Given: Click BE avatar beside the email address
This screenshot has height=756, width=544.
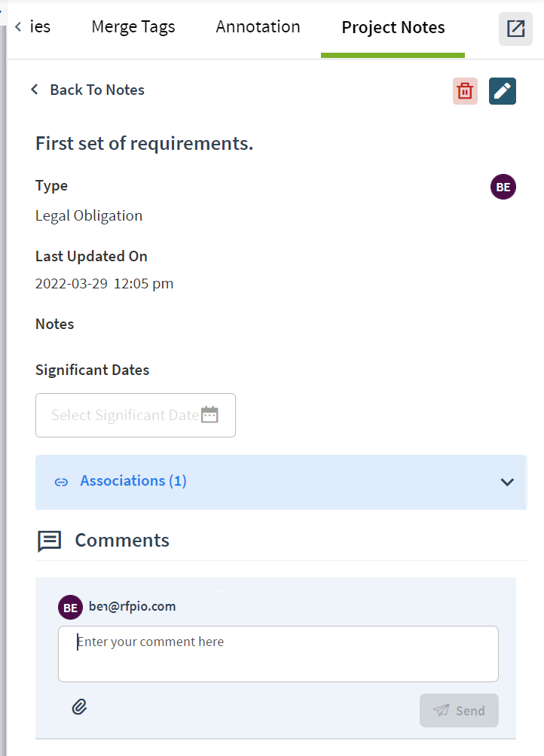Looking at the screenshot, I should 70,608.
